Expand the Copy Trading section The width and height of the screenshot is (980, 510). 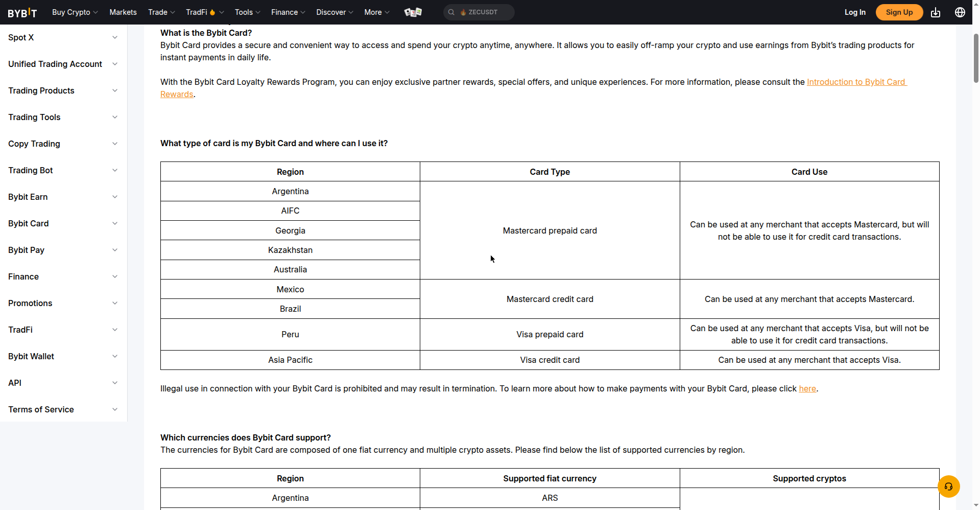(x=63, y=144)
